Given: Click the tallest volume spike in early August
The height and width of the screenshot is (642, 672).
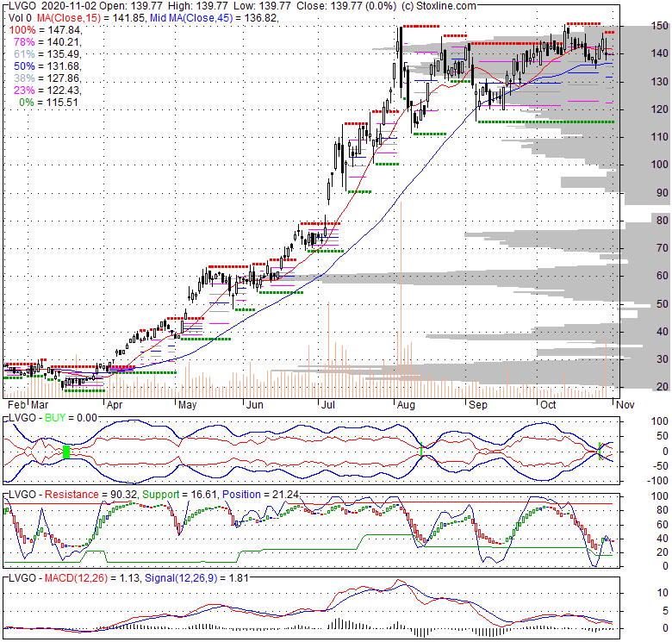Looking at the screenshot, I should pyautogui.click(x=401, y=299).
